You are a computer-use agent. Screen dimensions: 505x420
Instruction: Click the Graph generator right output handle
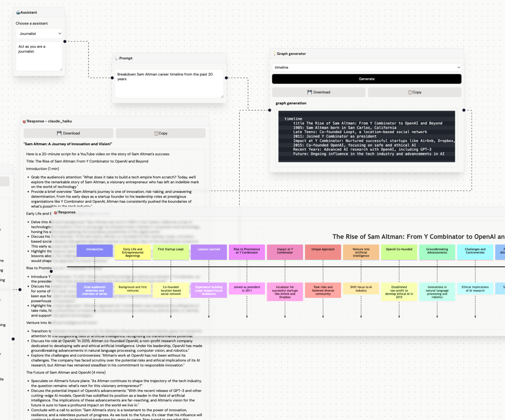pos(464,110)
